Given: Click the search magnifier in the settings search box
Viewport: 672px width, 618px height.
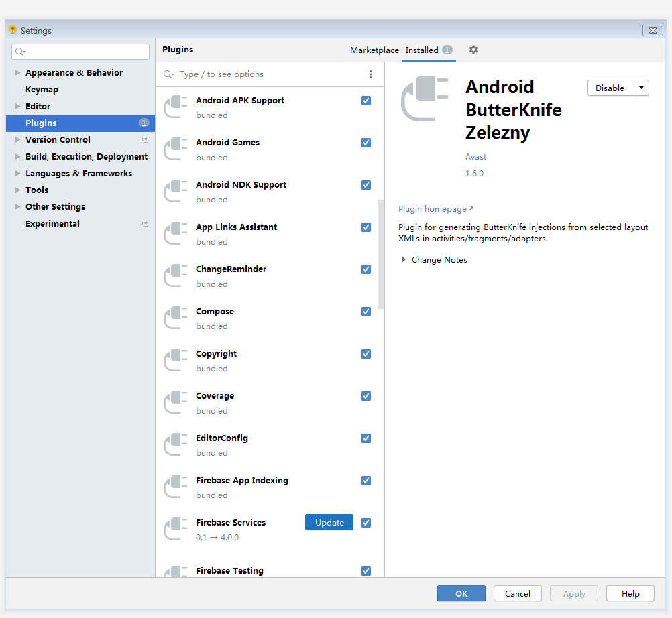Looking at the screenshot, I should click(x=20, y=52).
